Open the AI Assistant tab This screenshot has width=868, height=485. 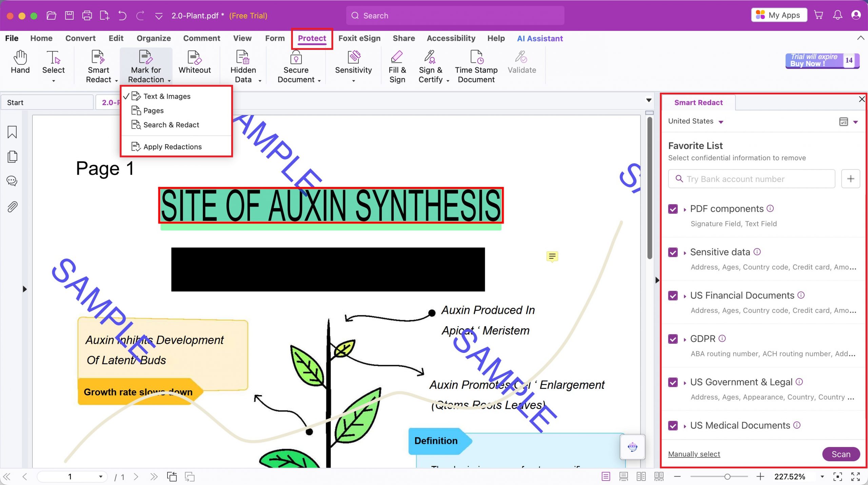click(x=540, y=38)
